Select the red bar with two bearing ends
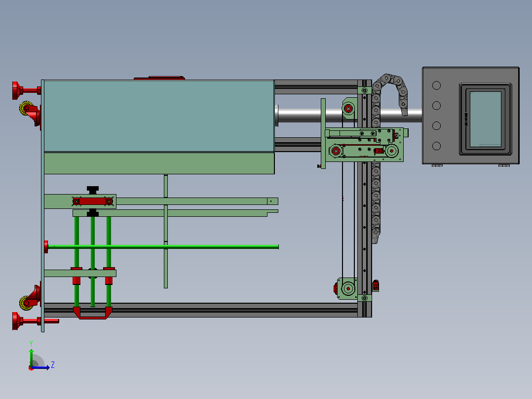Image resolution: width=532 pixels, height=399 pixels. 93,201
